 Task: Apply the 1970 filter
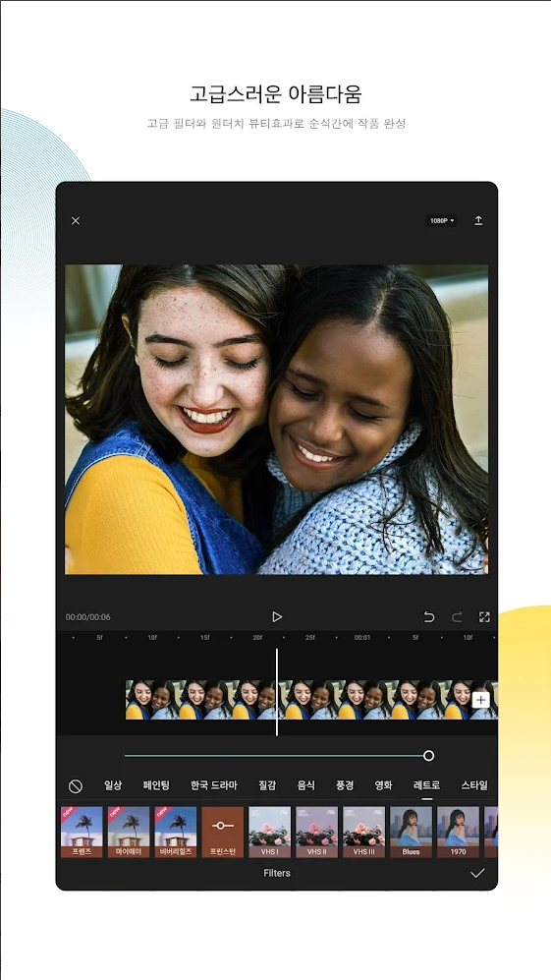458,832
